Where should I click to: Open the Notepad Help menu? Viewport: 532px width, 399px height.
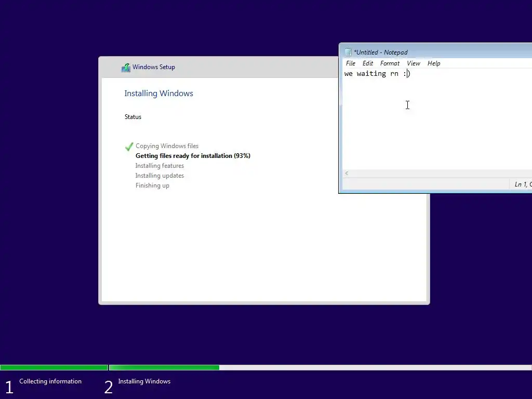[434, 63]
